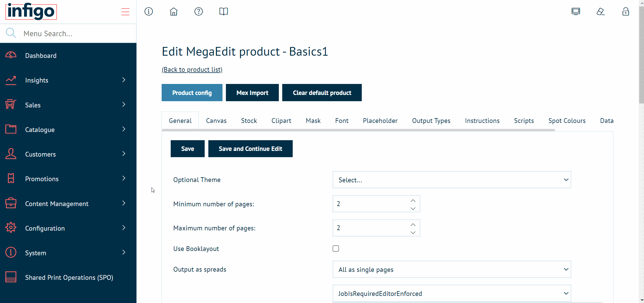Image resolution: width=644 pixels, height=303 pixels.
Task: Open the Output as spreads dropdown
Action: [452, 269]
